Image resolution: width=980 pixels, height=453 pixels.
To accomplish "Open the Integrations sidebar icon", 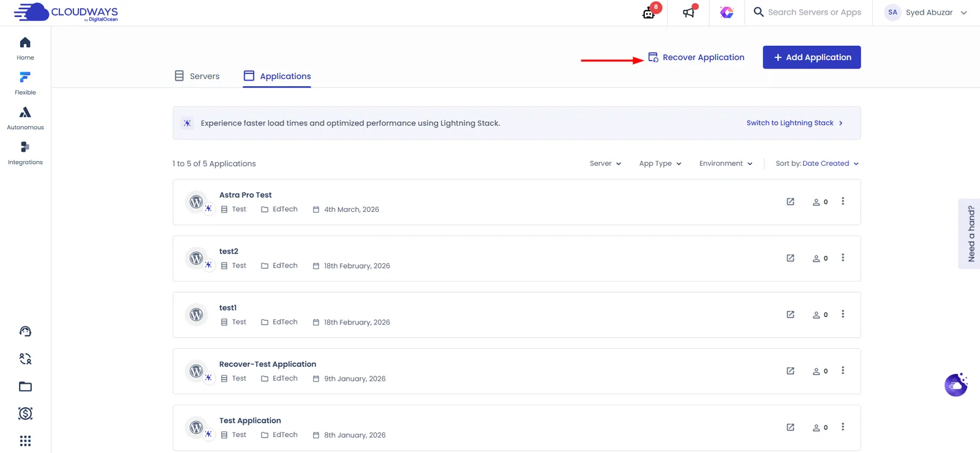I will [x=25, y=153].
